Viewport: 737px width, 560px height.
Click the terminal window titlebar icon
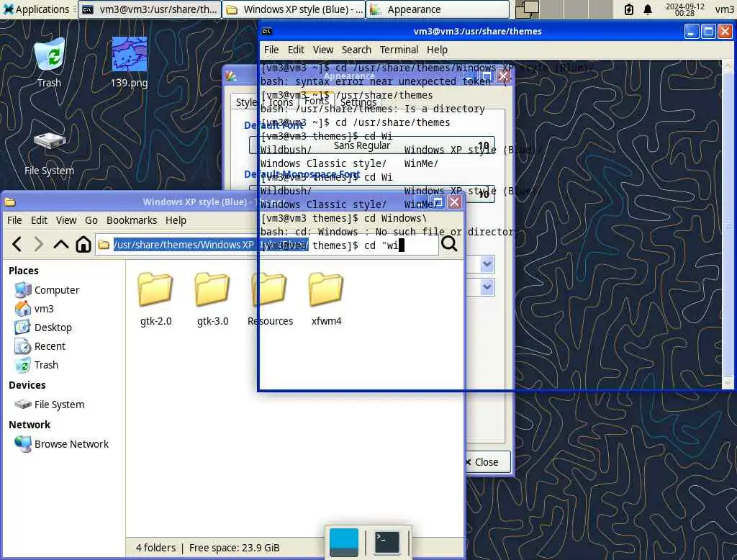coord(266,31)
